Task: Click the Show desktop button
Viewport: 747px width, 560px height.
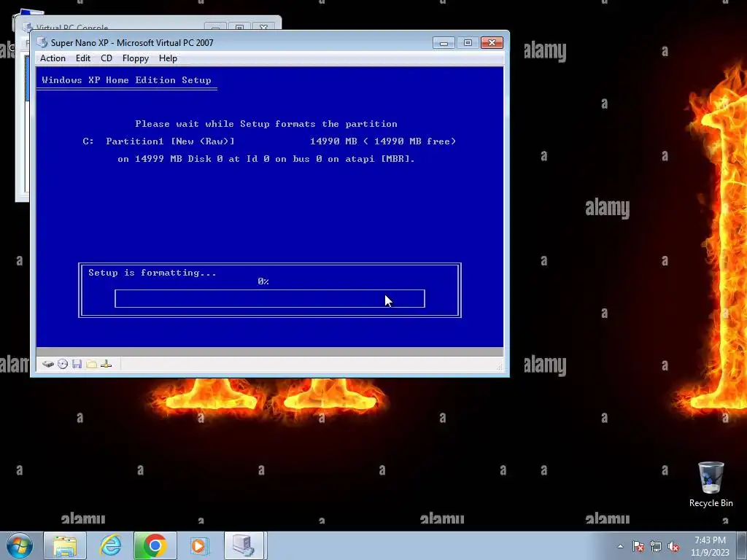Action: click(742, 545)
